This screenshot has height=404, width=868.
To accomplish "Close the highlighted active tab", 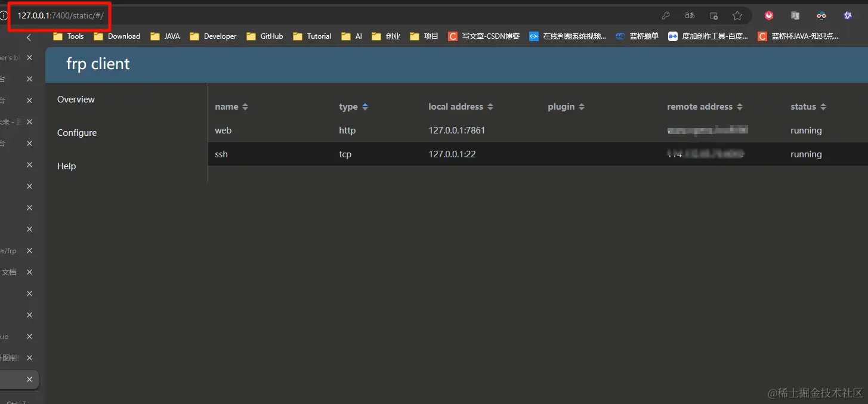I will [29, 380].
